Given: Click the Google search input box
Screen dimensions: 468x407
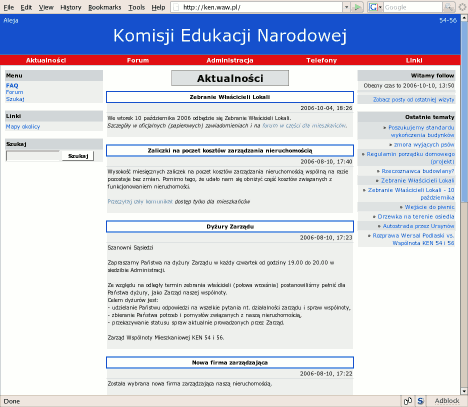Looking at the screenshot, I should tap(413, 7).
